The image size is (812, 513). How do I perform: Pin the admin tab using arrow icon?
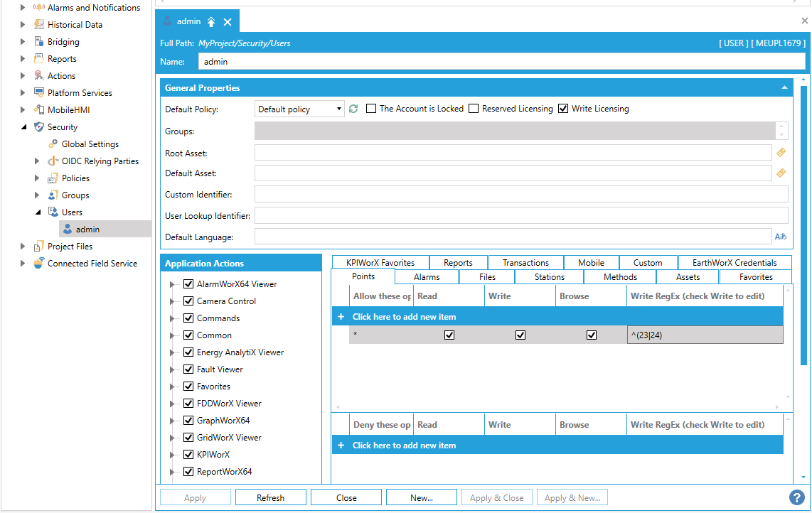tap(211, 22)
